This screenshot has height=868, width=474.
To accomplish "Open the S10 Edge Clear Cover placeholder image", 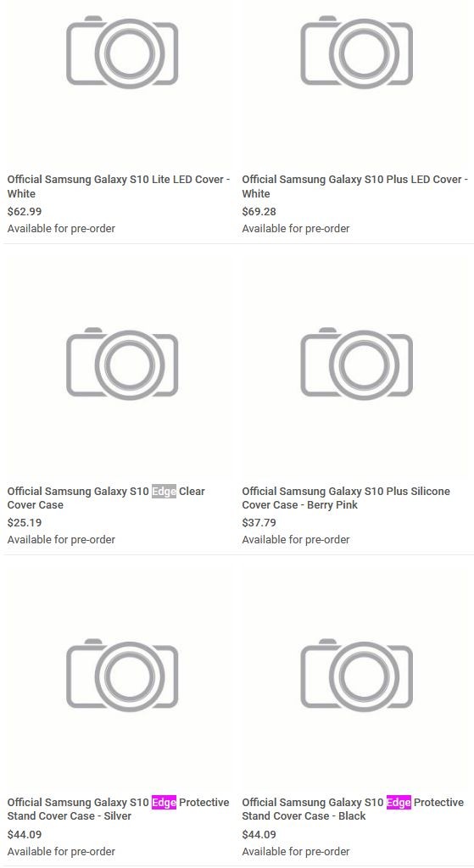I will pos(122,364).
